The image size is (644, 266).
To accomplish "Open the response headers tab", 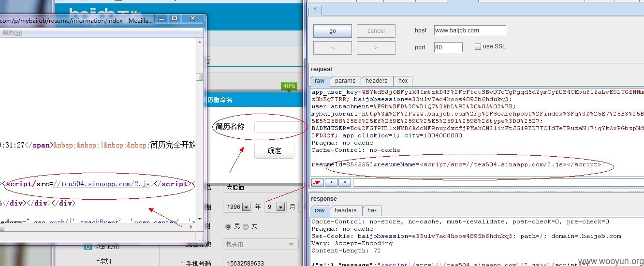I will pyautogui.click(x=345, y=210).
